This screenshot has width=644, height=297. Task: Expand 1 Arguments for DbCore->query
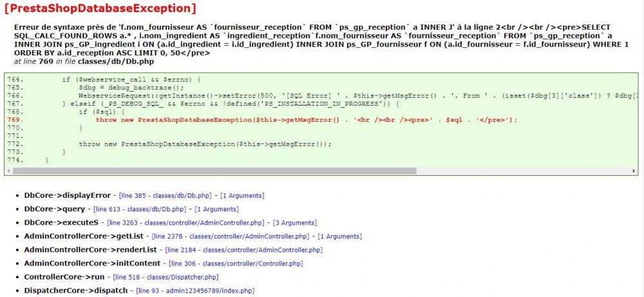point(216,209)
